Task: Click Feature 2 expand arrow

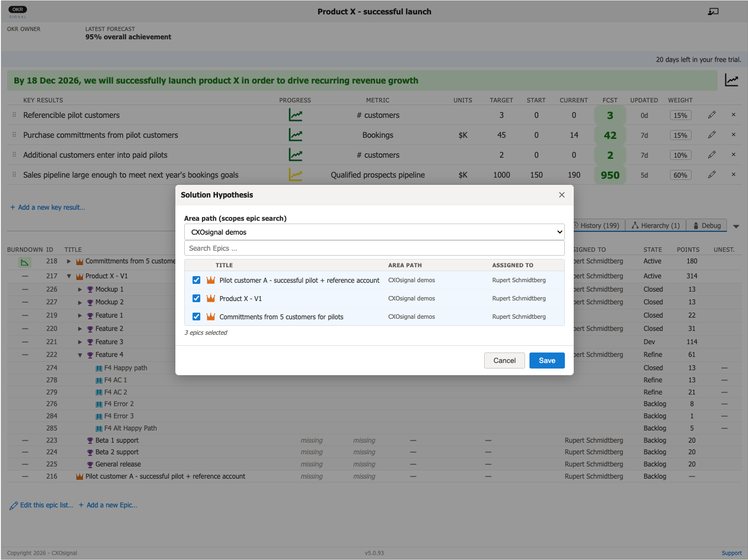Action: coord(80,329)
